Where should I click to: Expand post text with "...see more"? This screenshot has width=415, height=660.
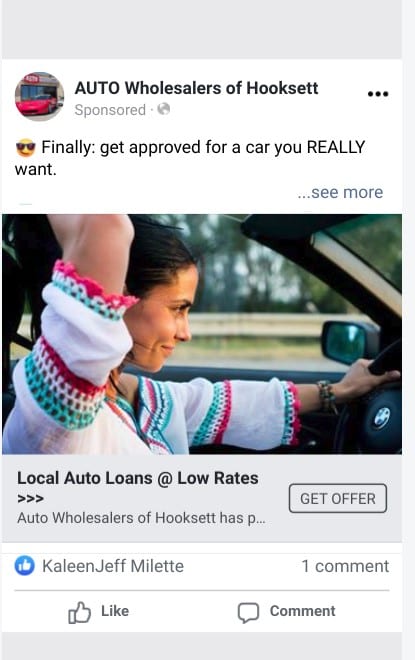340,192
